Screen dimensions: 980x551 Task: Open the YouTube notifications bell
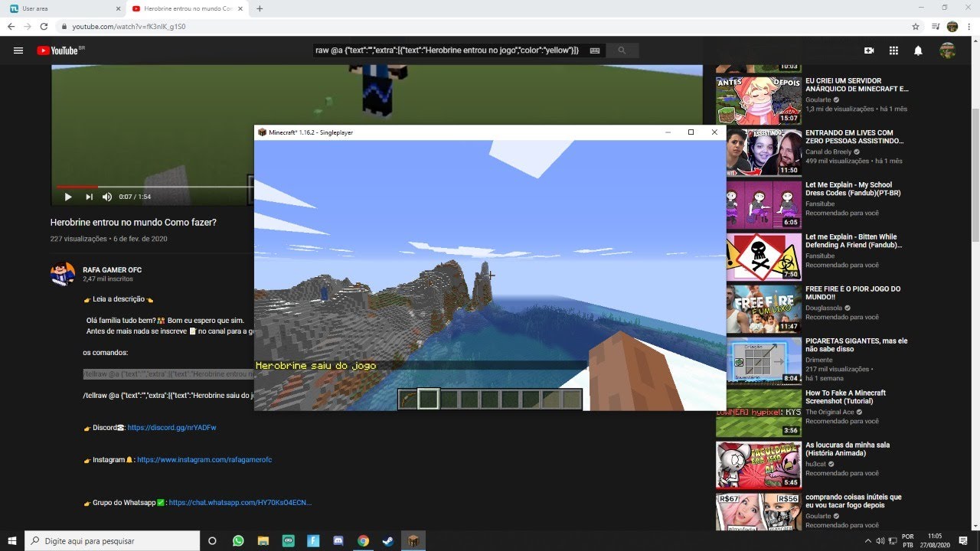click(918, 51)
